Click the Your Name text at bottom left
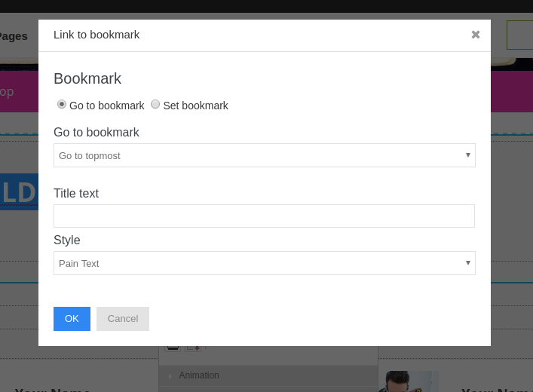533x392 pixels. click(53, 390)
